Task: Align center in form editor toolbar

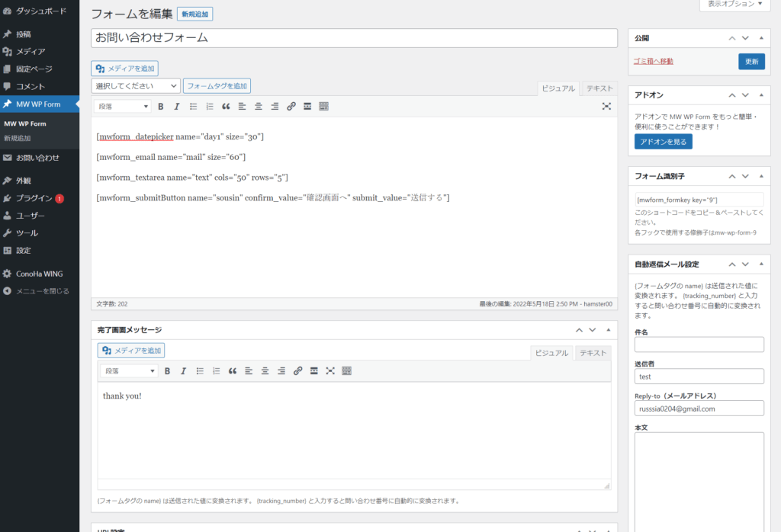Action: tap(259, 107)
